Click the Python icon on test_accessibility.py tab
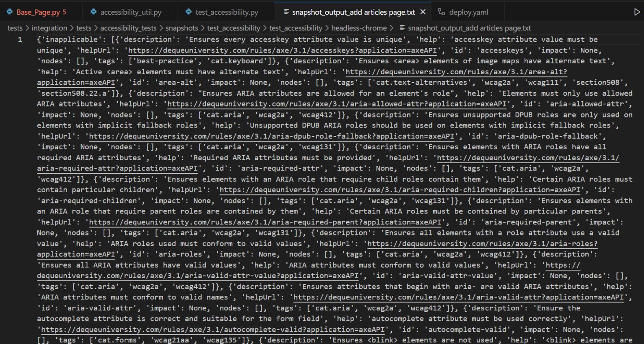The width and height of the screenshot is (644, 344). tap(190, 12)
